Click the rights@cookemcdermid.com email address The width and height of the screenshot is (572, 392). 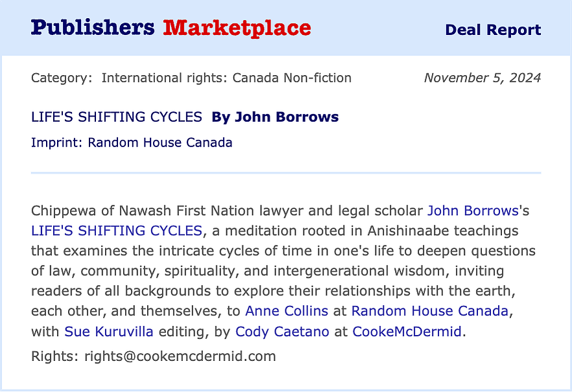(x=180, y=356)
